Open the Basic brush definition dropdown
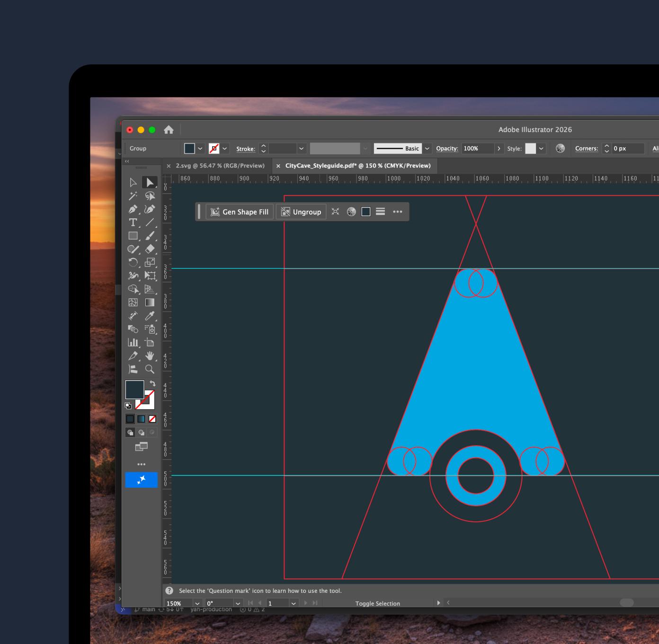Image resolution: width=659 pixels, height=644 pixels. tap(427, 149)
